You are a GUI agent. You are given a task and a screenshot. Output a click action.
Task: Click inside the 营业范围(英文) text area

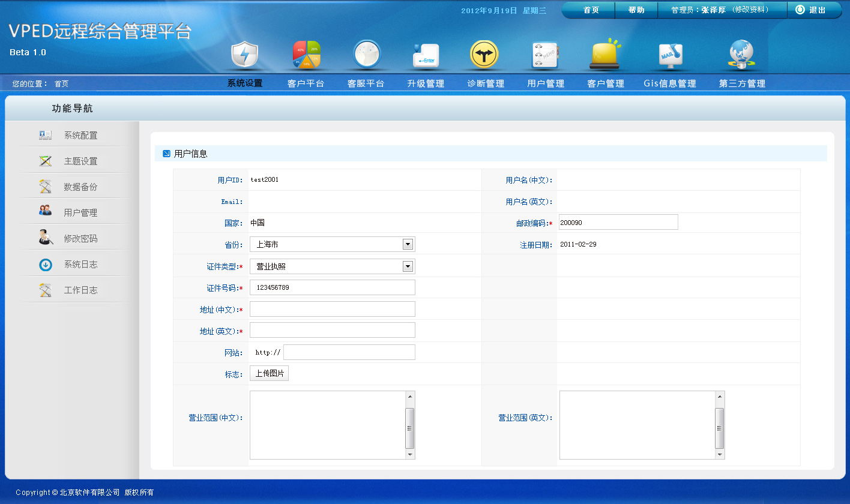637,425
